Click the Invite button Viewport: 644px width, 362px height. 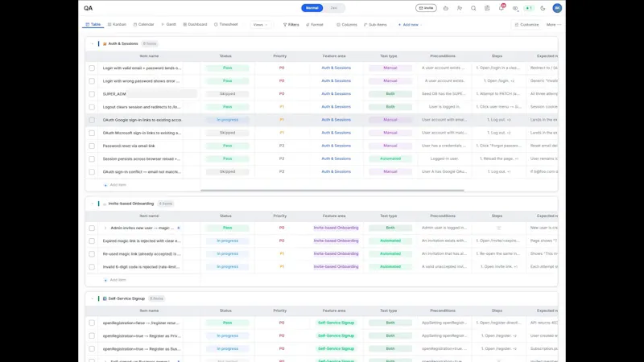pos(426,8)
